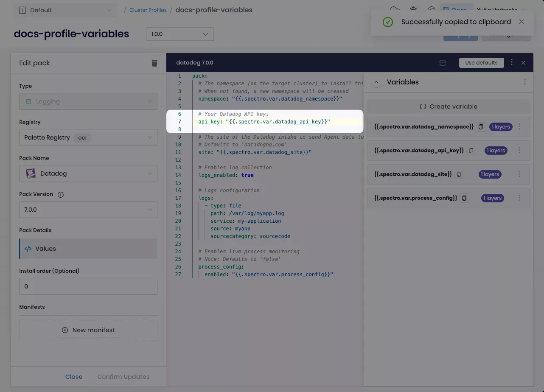Copy the process_config variable to clipboard
The width and height of the screenshot is (544, 392).
point(465,198)
